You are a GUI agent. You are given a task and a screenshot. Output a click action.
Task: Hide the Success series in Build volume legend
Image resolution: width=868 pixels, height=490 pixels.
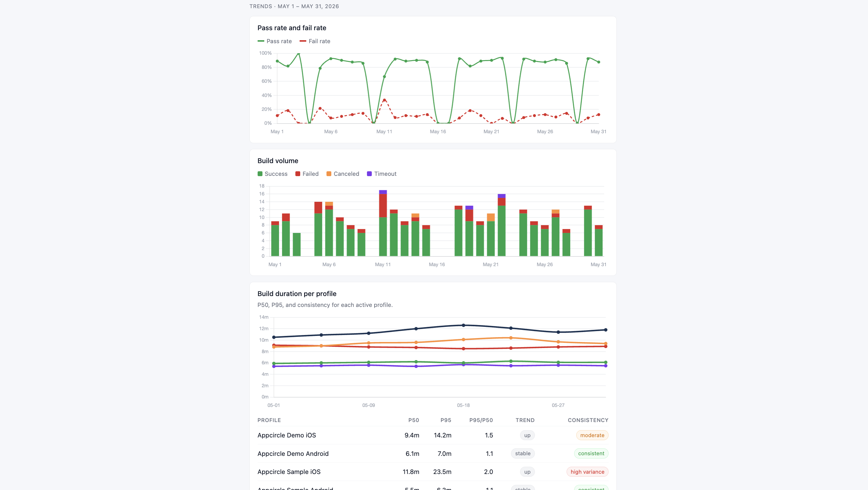[272, 174]
